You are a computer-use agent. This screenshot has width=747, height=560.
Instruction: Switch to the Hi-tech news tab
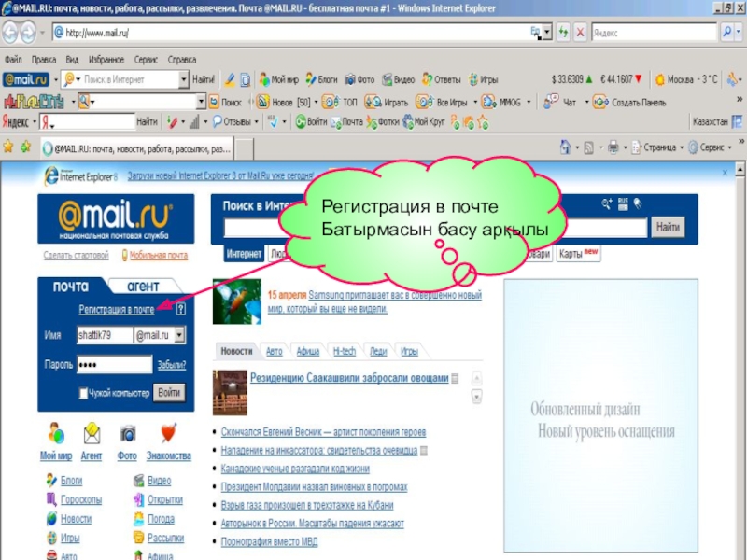tap(345, 352)
